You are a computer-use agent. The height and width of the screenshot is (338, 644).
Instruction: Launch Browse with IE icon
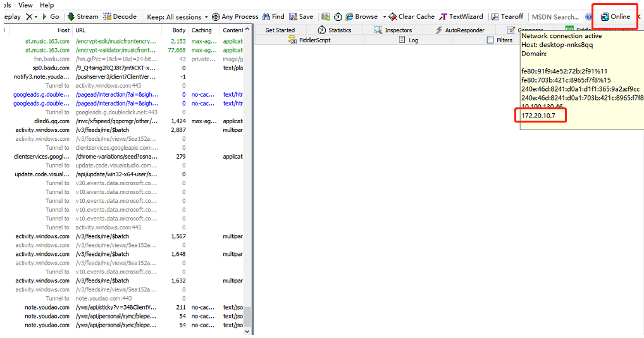(361, 17)
